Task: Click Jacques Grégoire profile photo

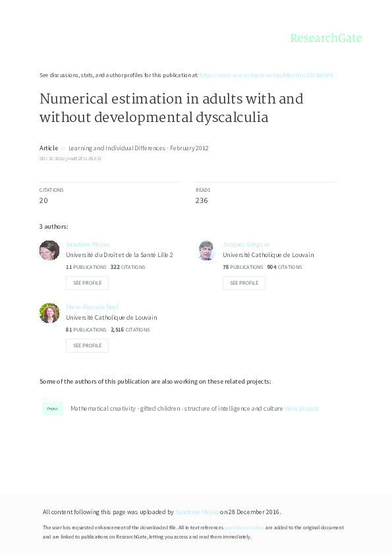Action: click(206, 250)
